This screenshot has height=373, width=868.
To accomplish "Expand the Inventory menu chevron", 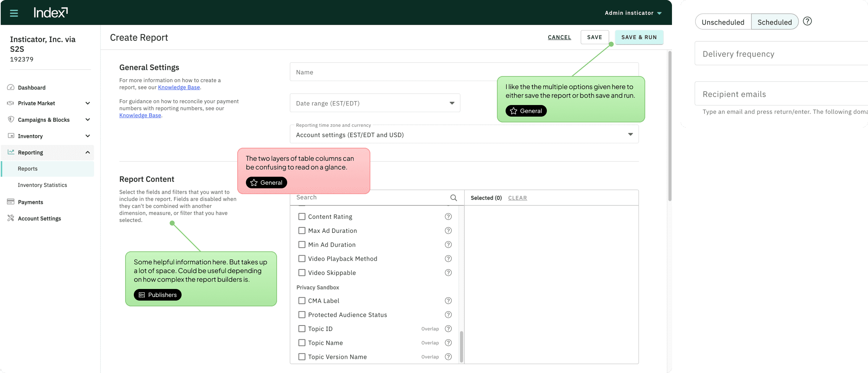I will [x=88, y=136].
